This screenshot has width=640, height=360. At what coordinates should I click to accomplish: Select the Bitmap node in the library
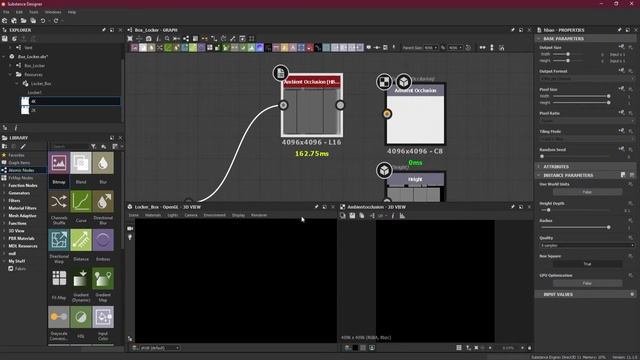pyautogui.click(x=59, y=163)
